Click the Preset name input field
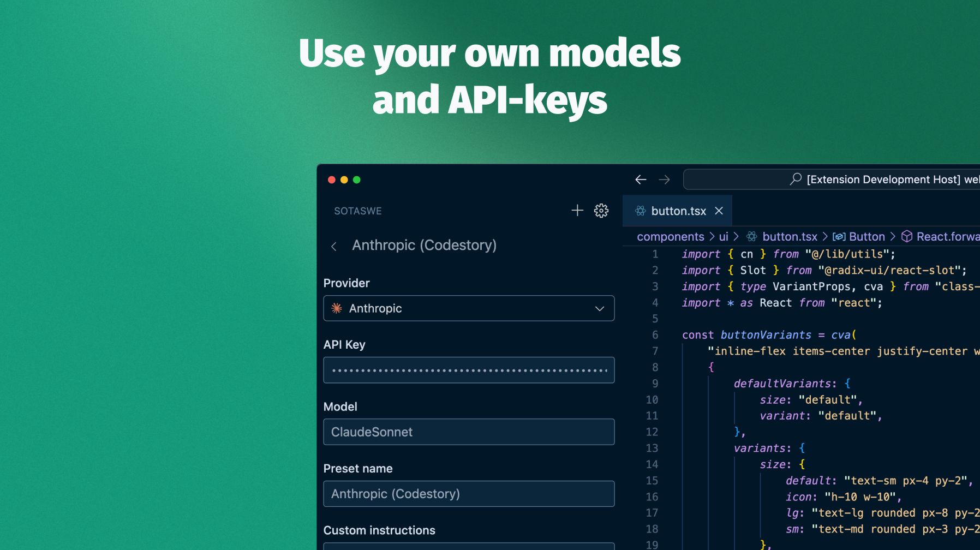The width and height of the screenshot is (980, 550). click(x=469, y=494)
